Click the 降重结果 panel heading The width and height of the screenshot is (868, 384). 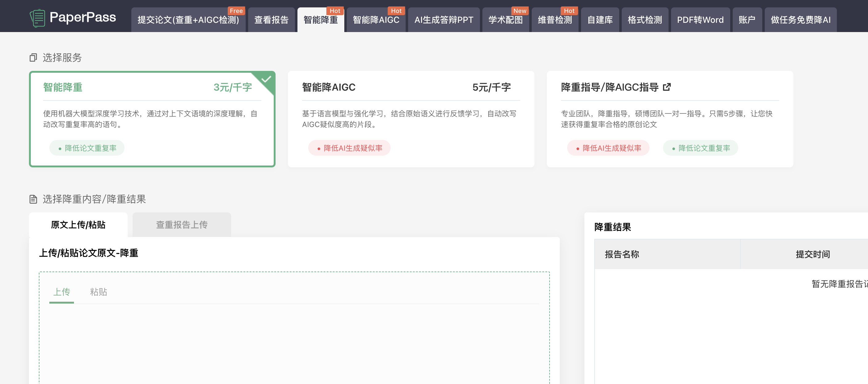[612, 227]
